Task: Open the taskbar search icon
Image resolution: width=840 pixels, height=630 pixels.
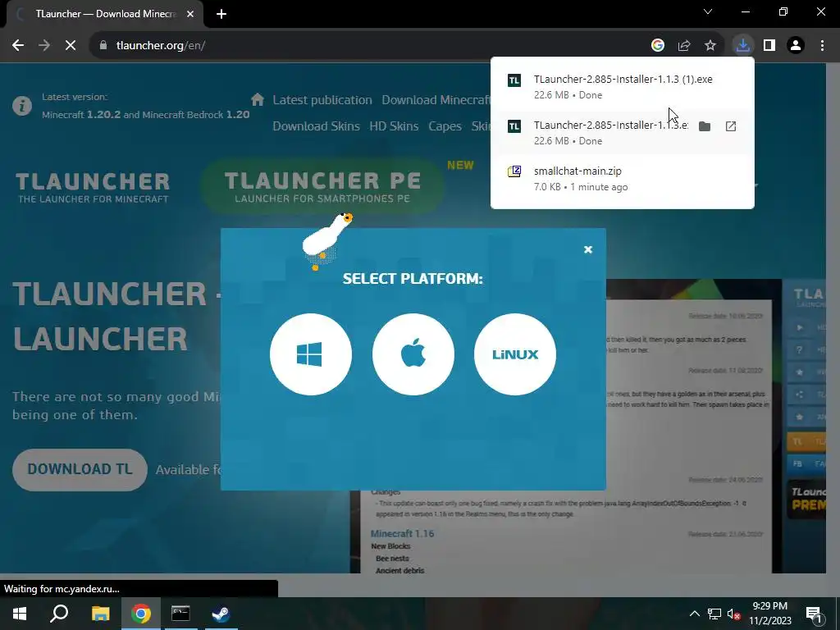Action: [x=59, y=614]
